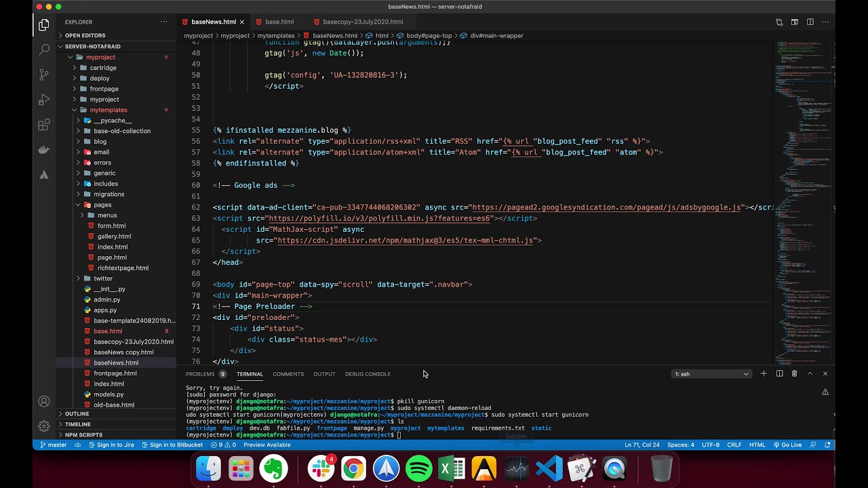This screenshot has width=868, height=488.
Task: Change CRLF end of line sequence
Action: (734, 445)
